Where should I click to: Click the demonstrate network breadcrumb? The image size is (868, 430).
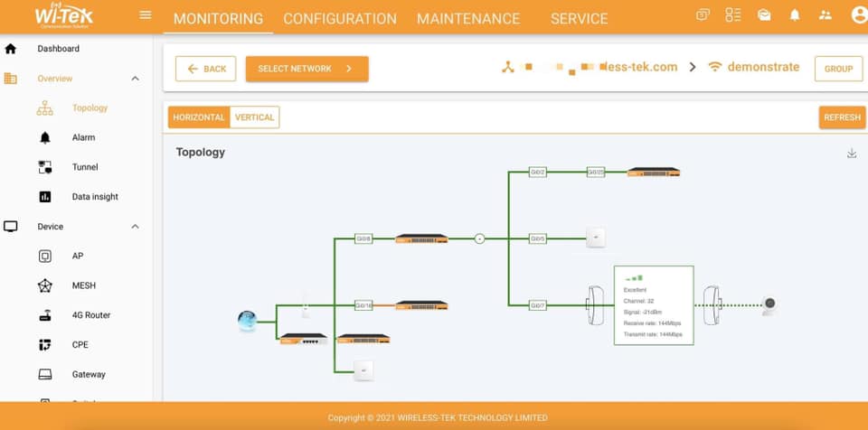pyautogui.click(x=754, y=67)
